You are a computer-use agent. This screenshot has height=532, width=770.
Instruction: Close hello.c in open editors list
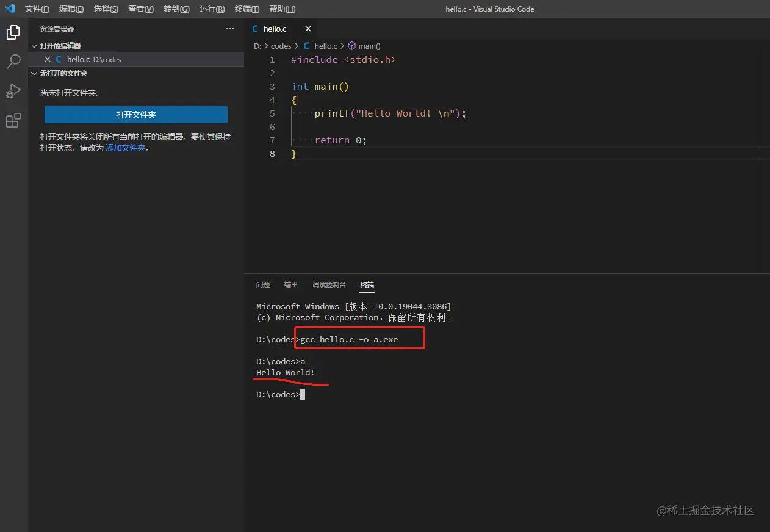(x=48, y=59)
